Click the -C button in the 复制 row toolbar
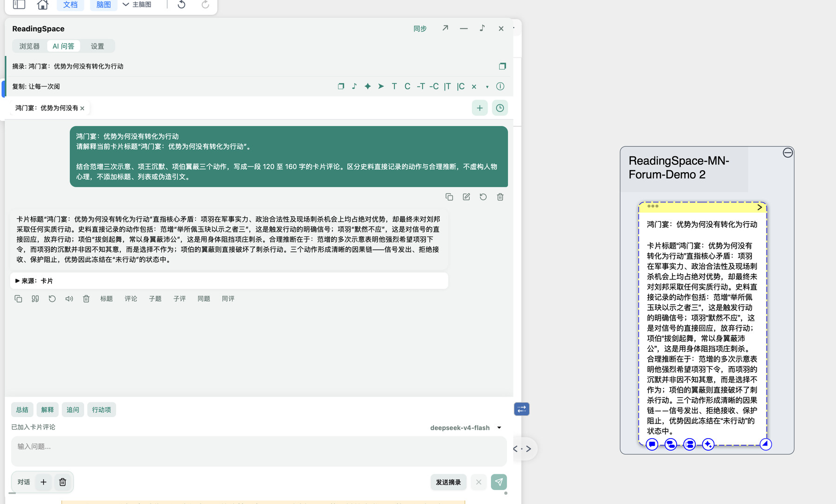 (434, 86)
